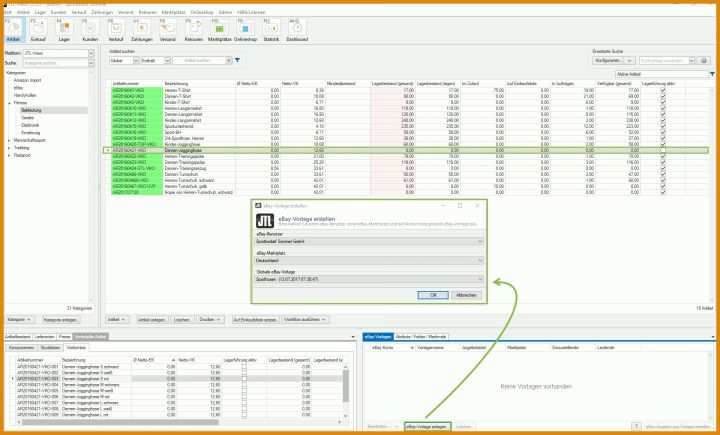Open the Zahlungen module icon
This screenshot has width=720, height=435.
point(142,30)
